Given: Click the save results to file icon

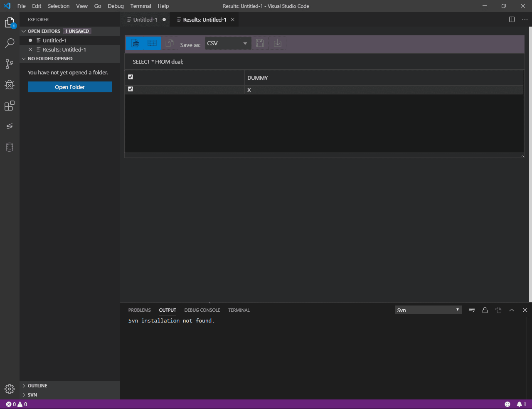Looking at the screenshot, I should click(x=260, y=43).
